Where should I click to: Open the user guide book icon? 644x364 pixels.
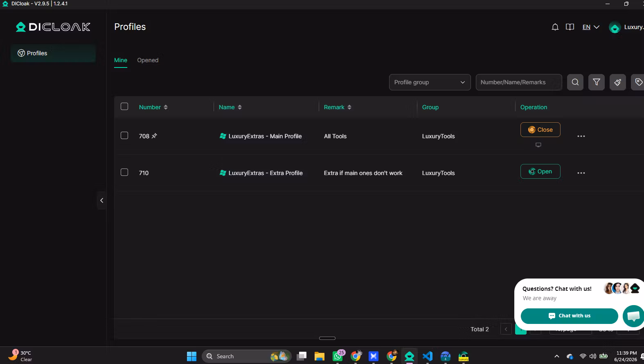point(570,27)
